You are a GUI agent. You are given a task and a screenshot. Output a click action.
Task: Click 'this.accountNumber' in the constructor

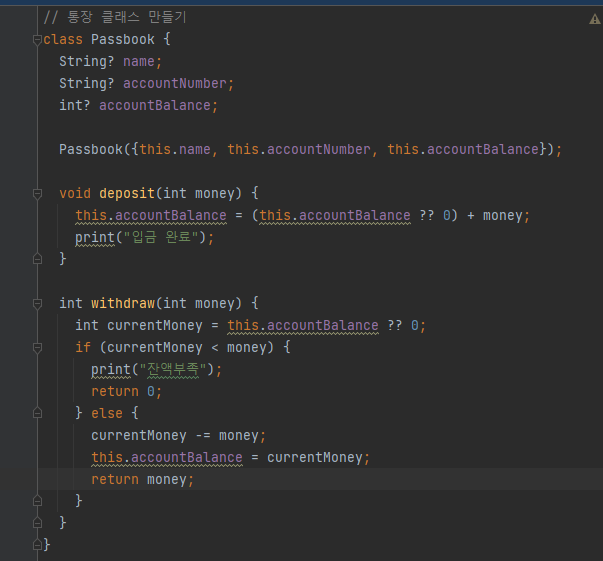coord(299,149)
